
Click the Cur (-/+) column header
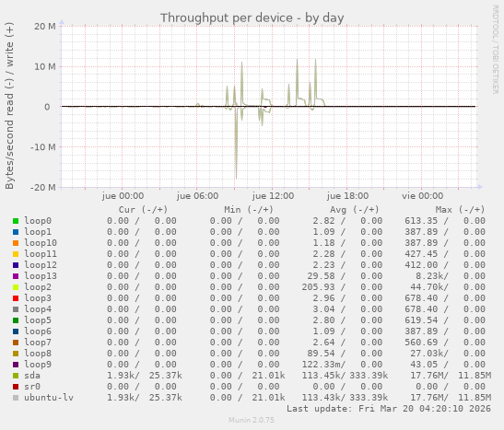[143, 210]
